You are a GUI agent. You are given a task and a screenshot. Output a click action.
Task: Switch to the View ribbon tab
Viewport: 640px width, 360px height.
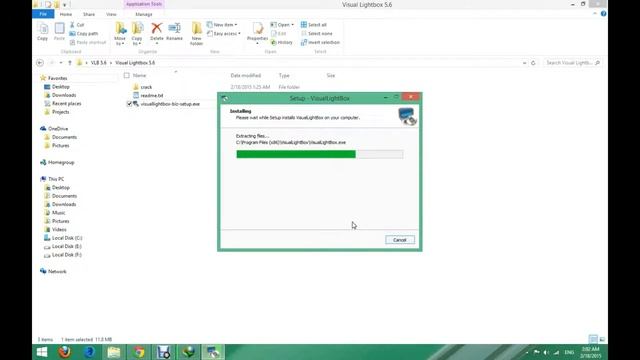(x=111, y=14)
